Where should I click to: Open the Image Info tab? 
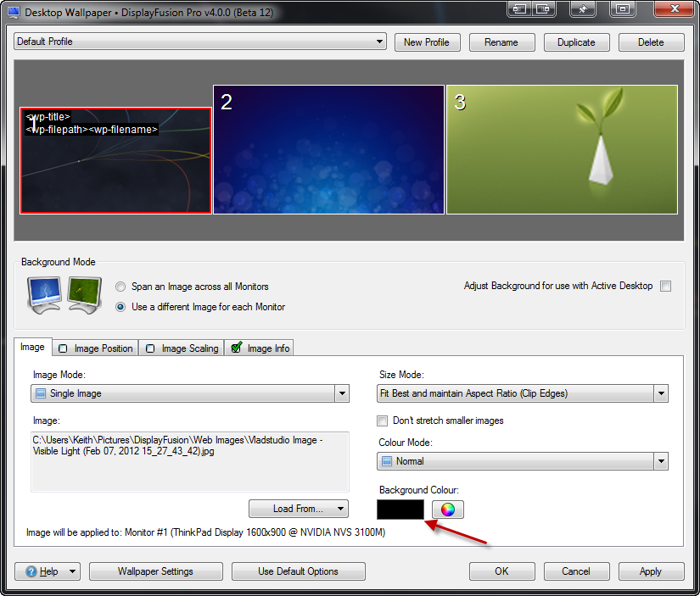coord(260,348)
